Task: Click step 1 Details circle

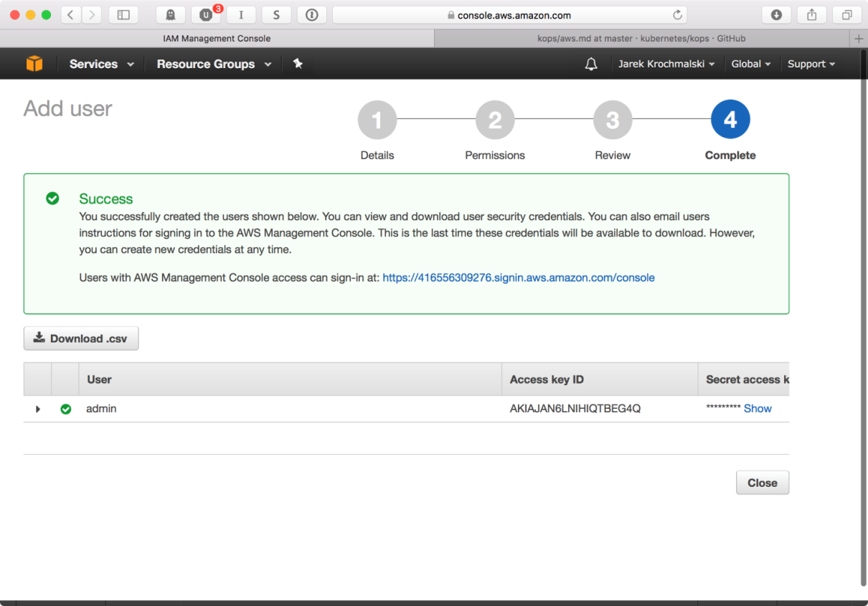Action: (377, 120)
